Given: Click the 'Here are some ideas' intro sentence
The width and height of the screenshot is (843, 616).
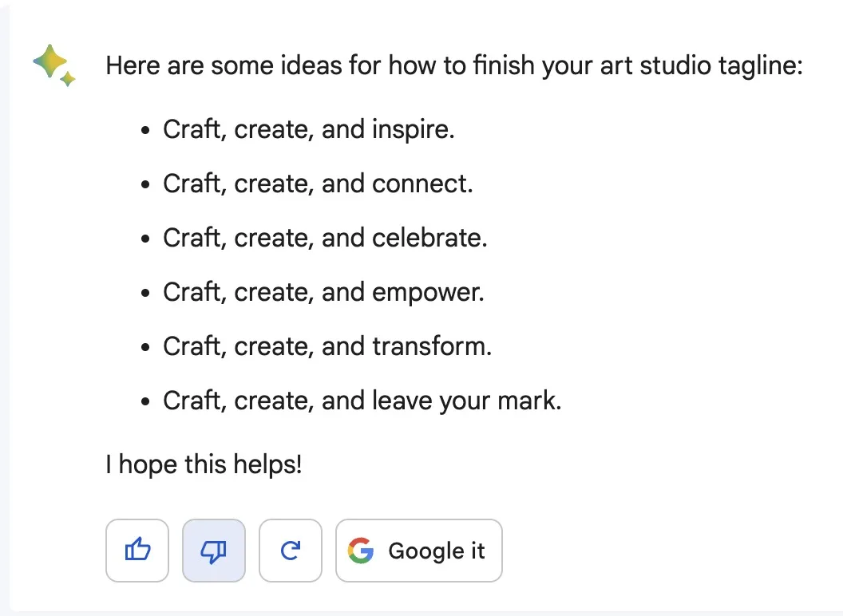Looking at the screenshot, I should click(x=453, y=65).
